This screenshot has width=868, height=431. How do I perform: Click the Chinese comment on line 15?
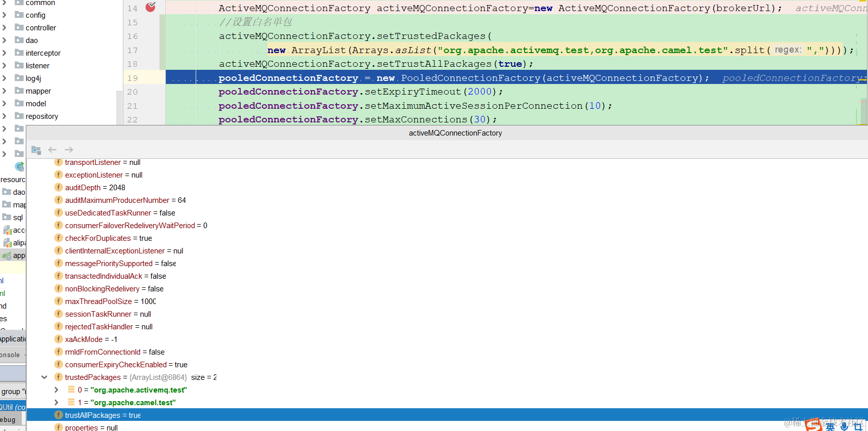coord(256,22)
